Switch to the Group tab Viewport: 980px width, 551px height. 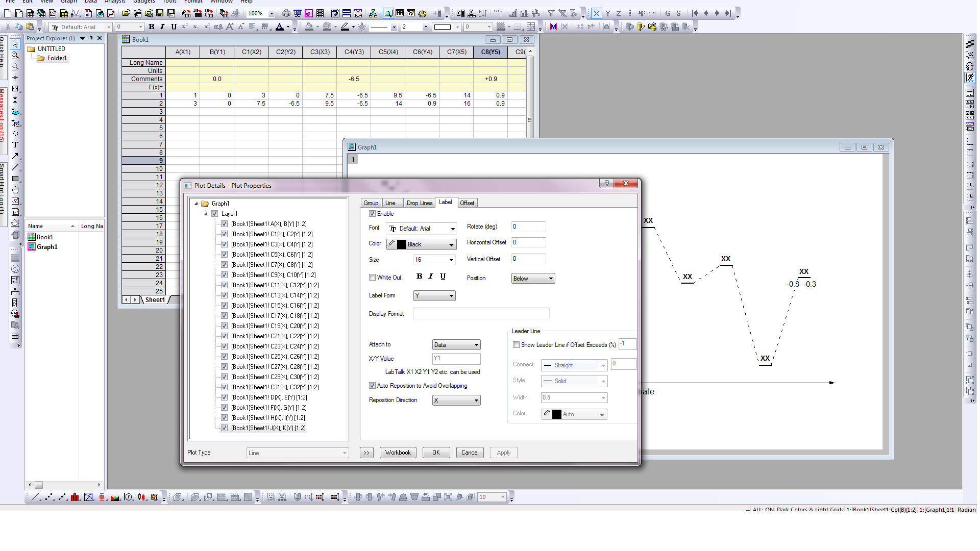click(x=371, y=203)
